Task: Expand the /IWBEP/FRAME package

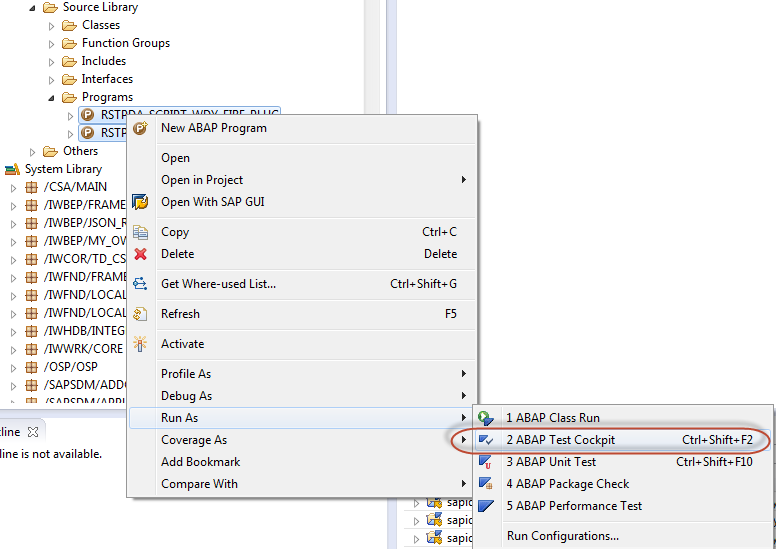Action: (13, 206)
